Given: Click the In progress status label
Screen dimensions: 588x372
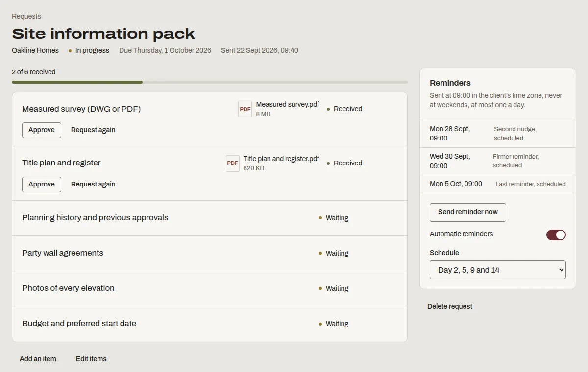Looking at the screenshot, I should (89, 50).
